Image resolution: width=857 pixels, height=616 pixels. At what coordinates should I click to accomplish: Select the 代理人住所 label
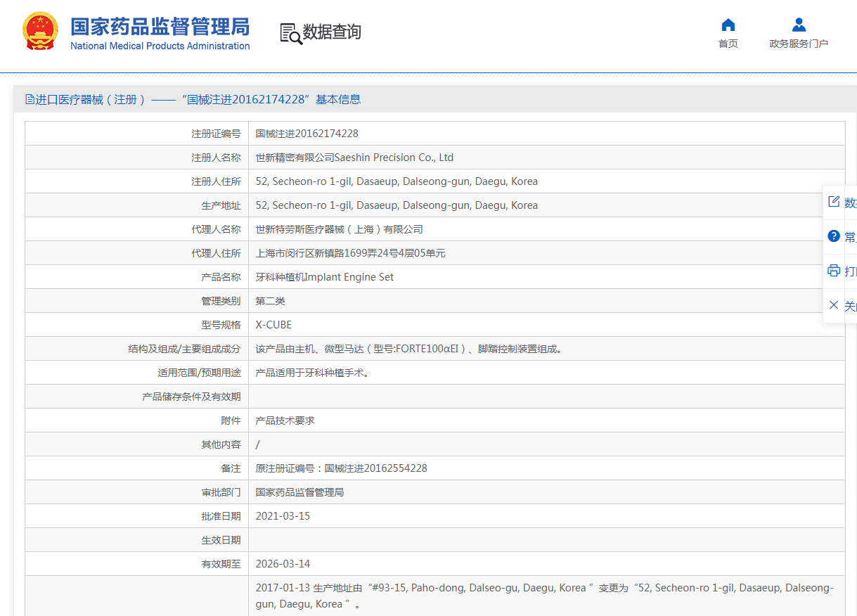pyautogui.click(x=216, y=253)
